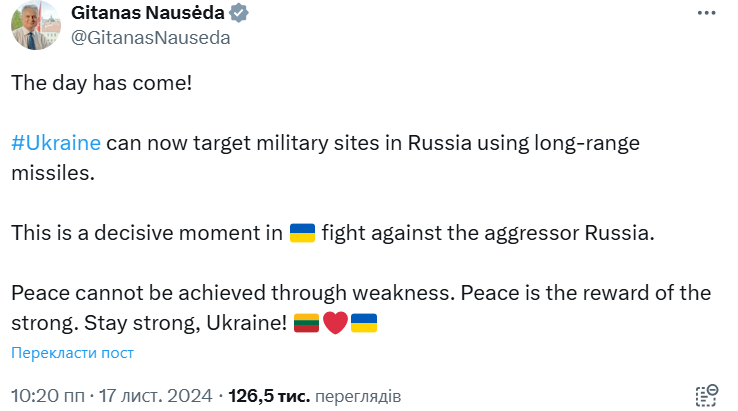Click the 126,5 тис. view count
The height and width of the screenshot is (411, 738).
(x=269, y=396)
